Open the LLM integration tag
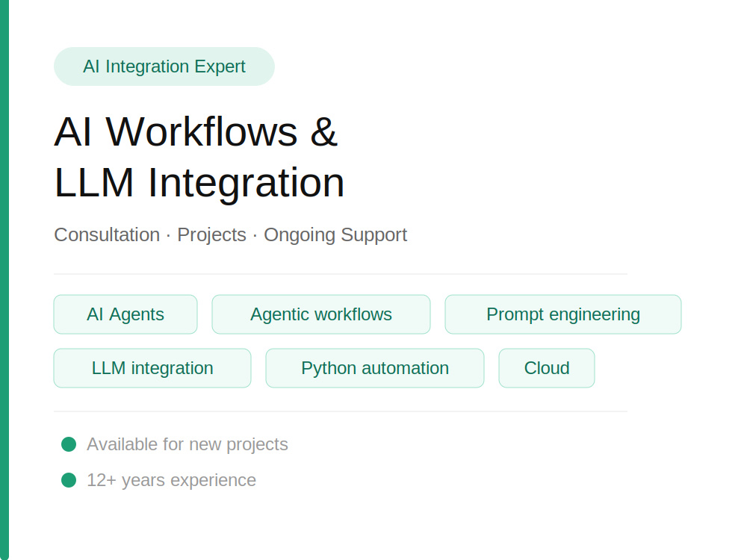Screen dimensions: 747x560 click(152, 368)
